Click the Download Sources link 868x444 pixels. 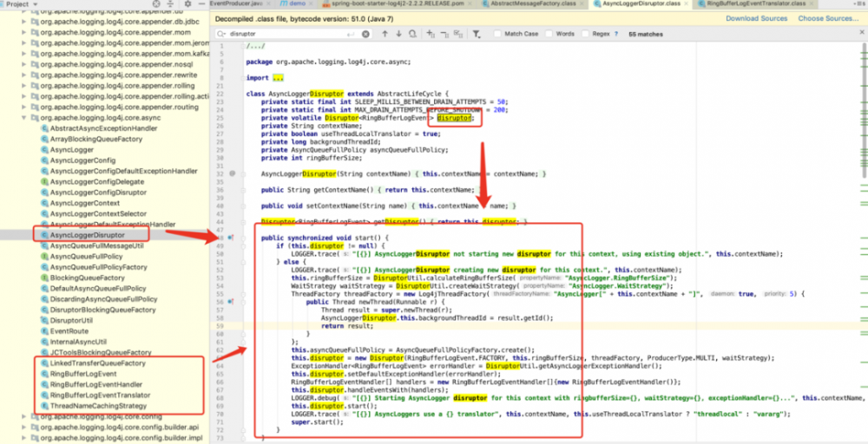click(756, 18)
